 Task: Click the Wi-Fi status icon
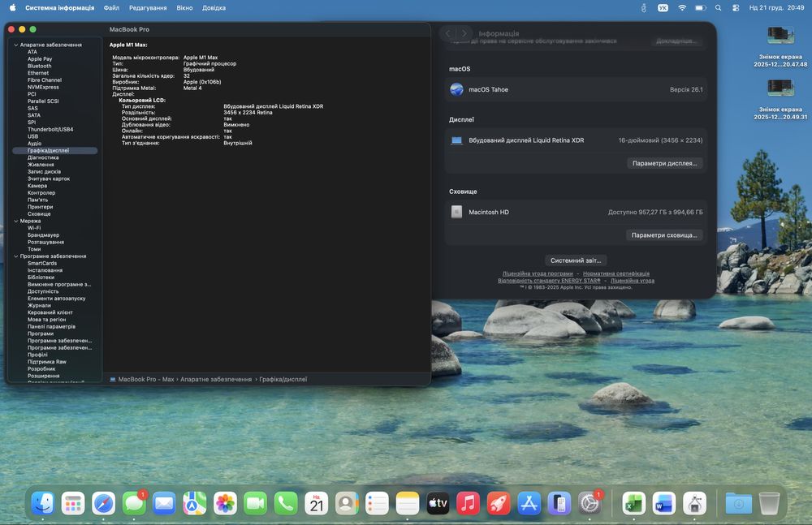coord(682,7)
